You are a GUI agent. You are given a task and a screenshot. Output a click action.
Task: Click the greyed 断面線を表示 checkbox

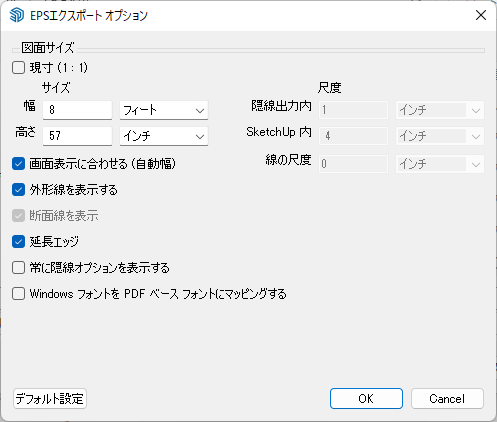coord(18,216)
